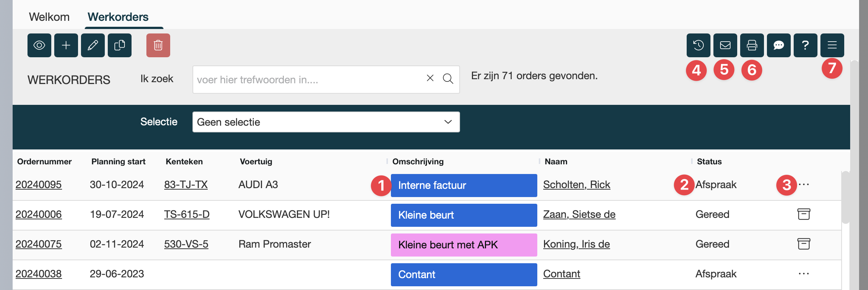The width and height of the screenshot is (868, 290).
Task: Switch to the Welkom tab
Action: pos(49,17)
